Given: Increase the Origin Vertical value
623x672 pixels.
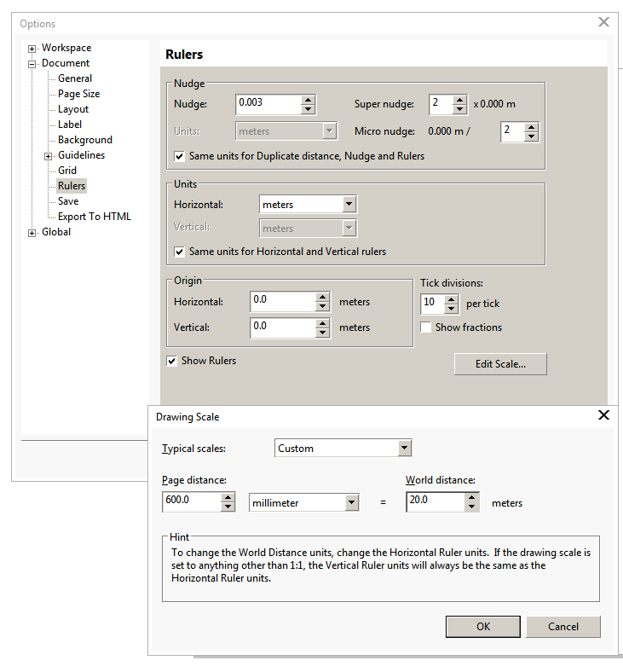Looking at the screenshot, I should [322, 323].
